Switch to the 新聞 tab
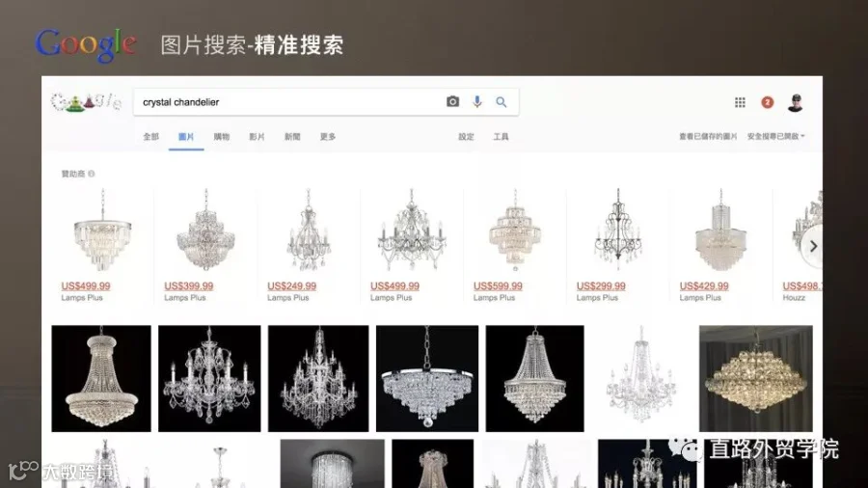Viewport: 868px width, 488px height. click(292, 137)
